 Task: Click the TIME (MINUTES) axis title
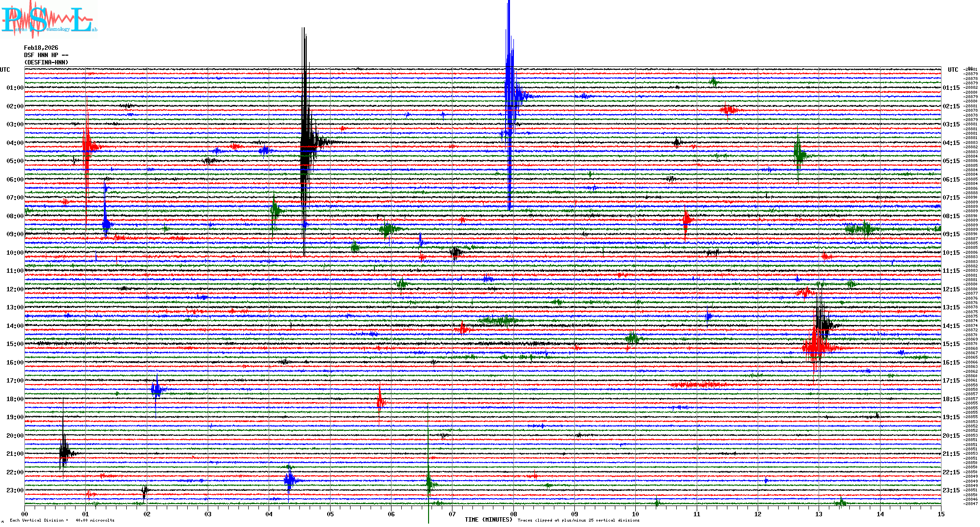489,520
